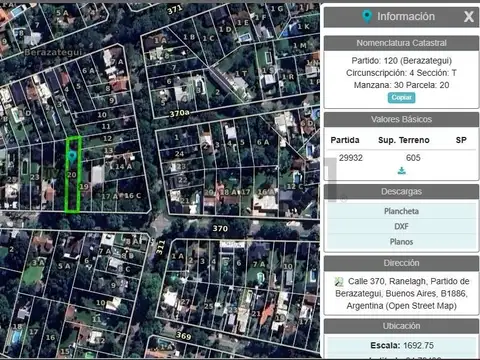The height and width of the screenshot is (360, 480).
Task: Click the 'Circunscripción: 4 Sección: T' line
Action: click(401, 73)
